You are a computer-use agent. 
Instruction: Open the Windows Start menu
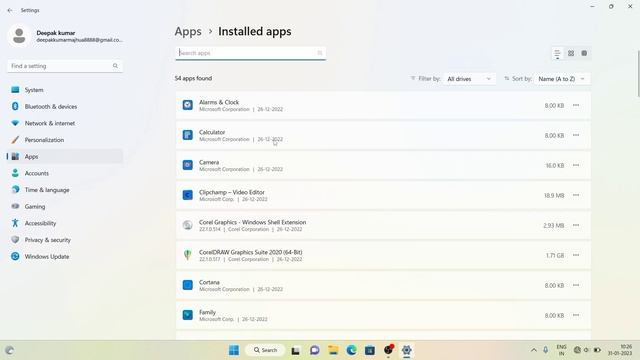(234, 350)
